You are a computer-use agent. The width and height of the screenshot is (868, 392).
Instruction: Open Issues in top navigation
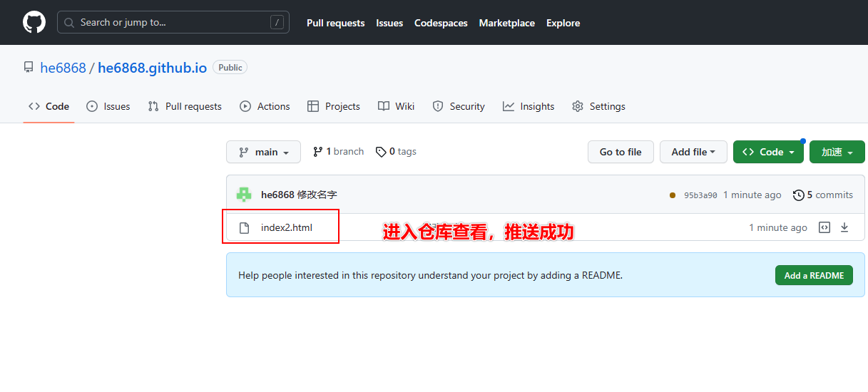(x=389, y=23)
